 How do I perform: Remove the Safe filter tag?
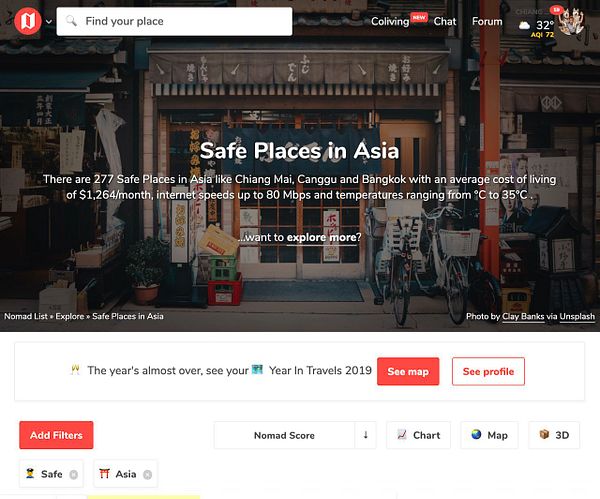tap(73, 475)
